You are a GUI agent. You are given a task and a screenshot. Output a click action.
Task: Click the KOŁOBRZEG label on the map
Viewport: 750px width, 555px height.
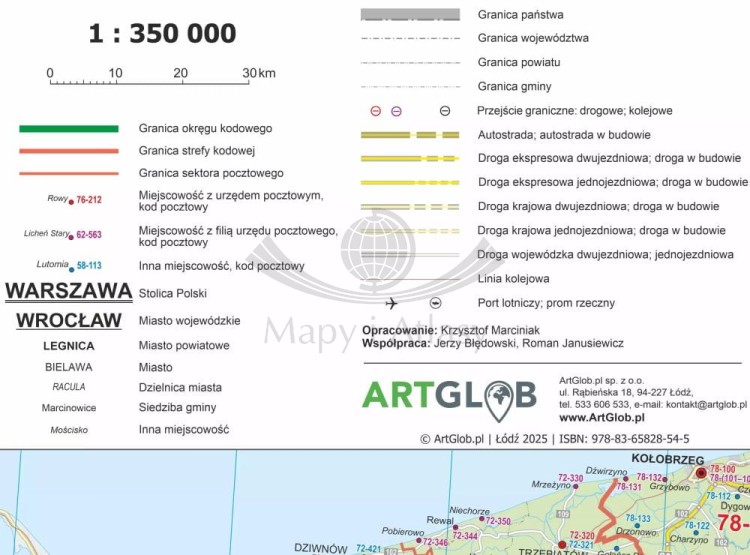pos(668,459)
